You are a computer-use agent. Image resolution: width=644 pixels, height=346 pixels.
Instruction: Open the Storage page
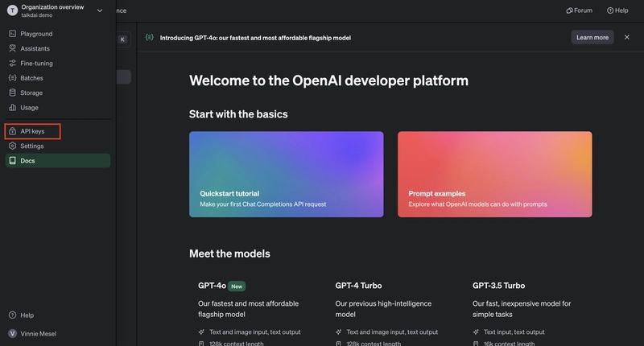[57, 93]
